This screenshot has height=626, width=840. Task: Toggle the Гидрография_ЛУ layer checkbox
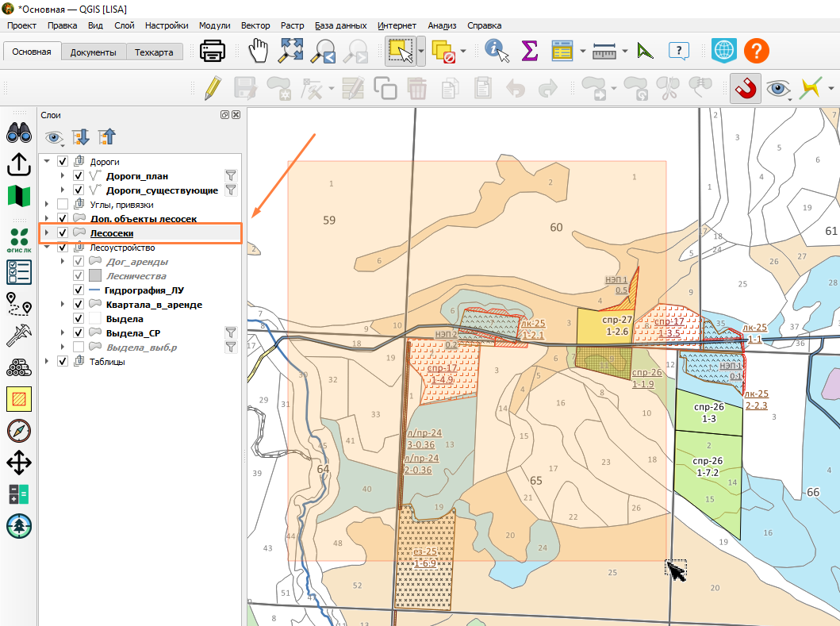(79, 290)
